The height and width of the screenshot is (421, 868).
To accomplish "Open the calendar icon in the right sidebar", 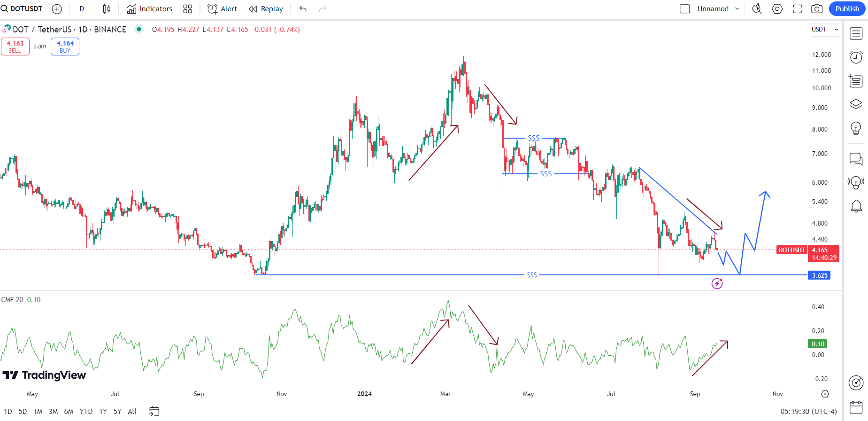I will [856, 406].
